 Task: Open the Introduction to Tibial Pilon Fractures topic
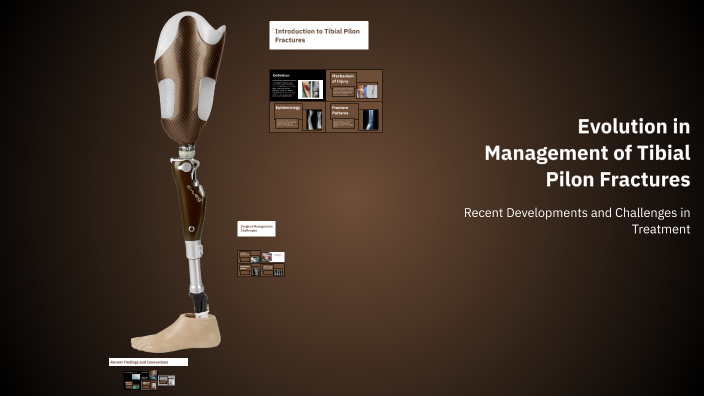(319, 35)
